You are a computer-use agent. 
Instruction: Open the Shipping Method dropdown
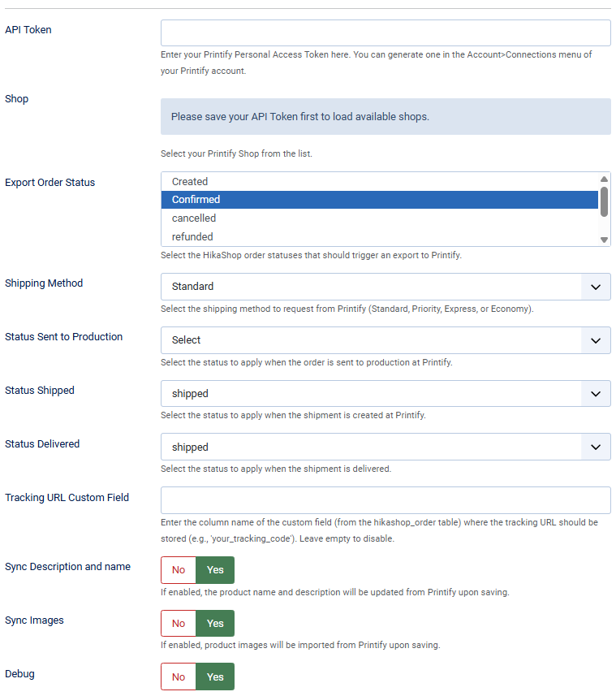(x=386, y=287)
